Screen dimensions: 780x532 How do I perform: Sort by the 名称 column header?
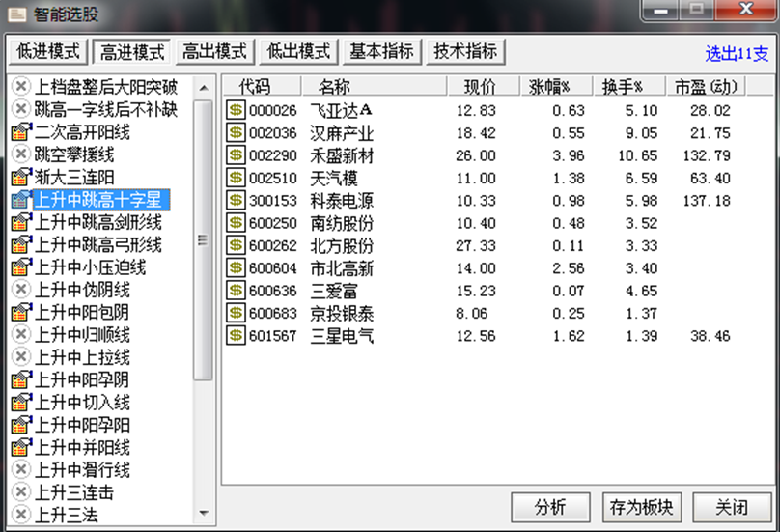click(375, 87)
